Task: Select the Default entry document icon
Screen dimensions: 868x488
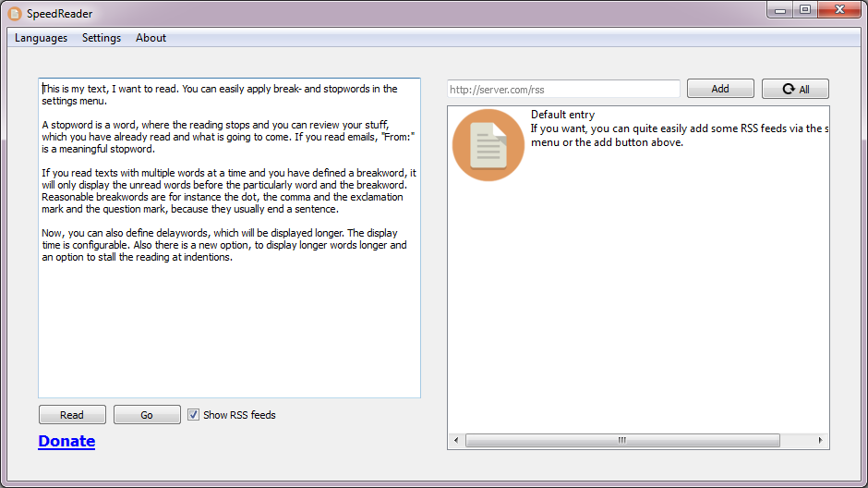Action: pyautogui.click(x=488, y=145)
